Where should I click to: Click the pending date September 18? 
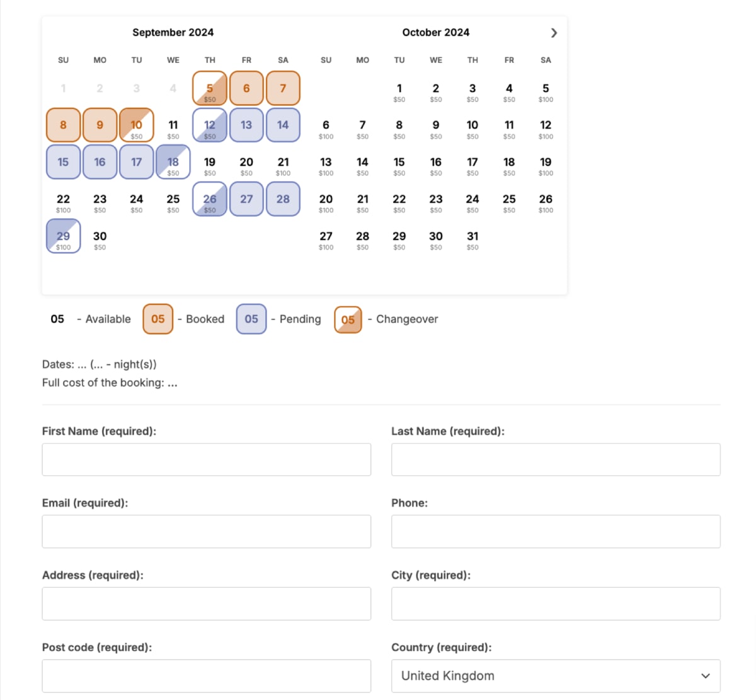coord(173,161)
